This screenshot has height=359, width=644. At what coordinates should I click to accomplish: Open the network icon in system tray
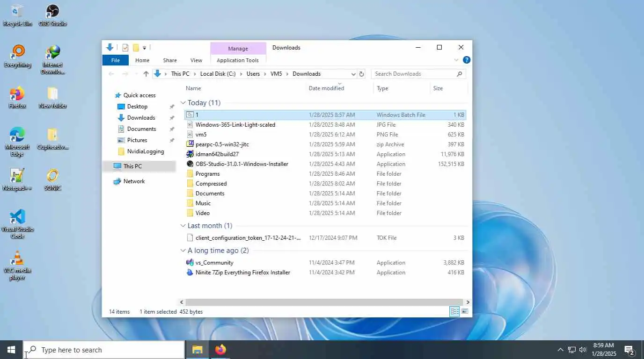click(571, 350)
